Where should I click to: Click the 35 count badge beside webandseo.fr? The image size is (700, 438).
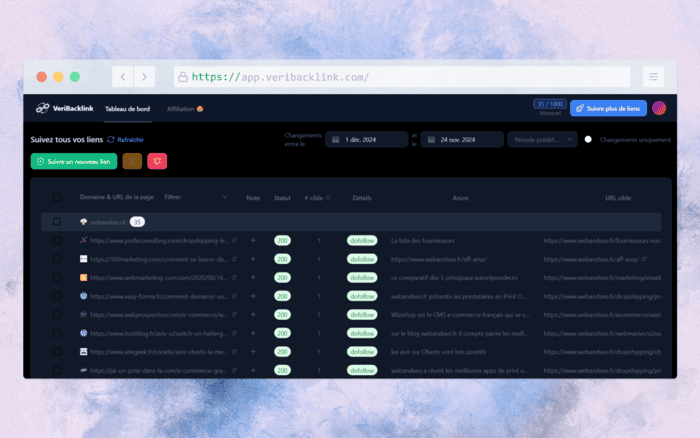(137, 222)
